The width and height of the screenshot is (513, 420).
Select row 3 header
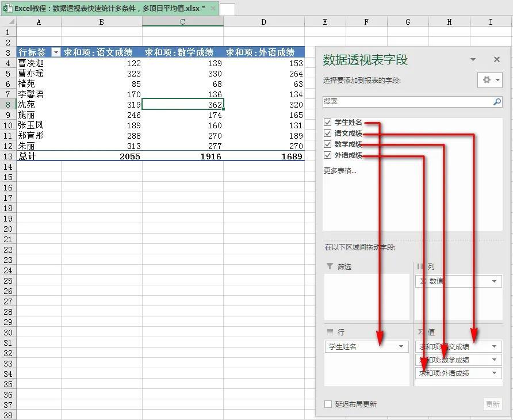coord(8,52)
